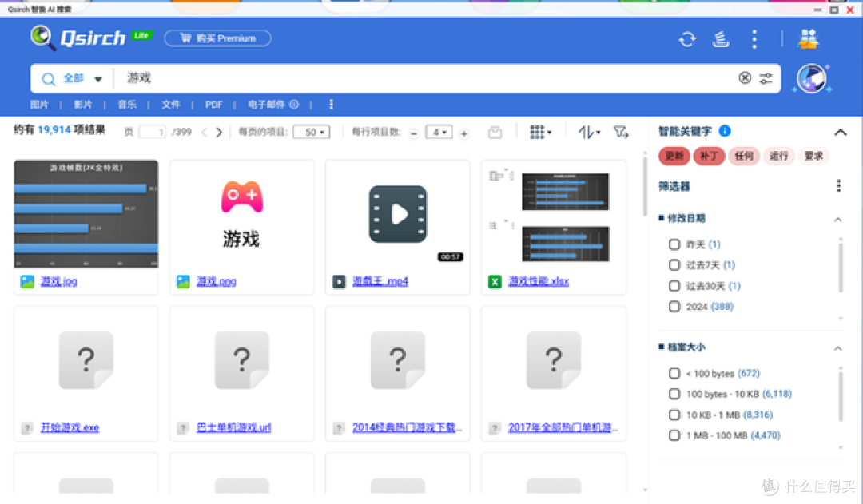Image resolution: width=863 pixels, height=504 pixels.
Task: Open the user resources icon in header
Action: 808,39
